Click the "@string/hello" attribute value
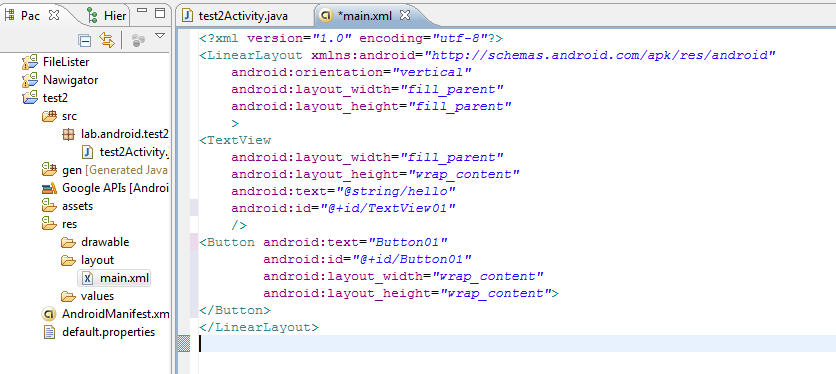 point(396,191)
